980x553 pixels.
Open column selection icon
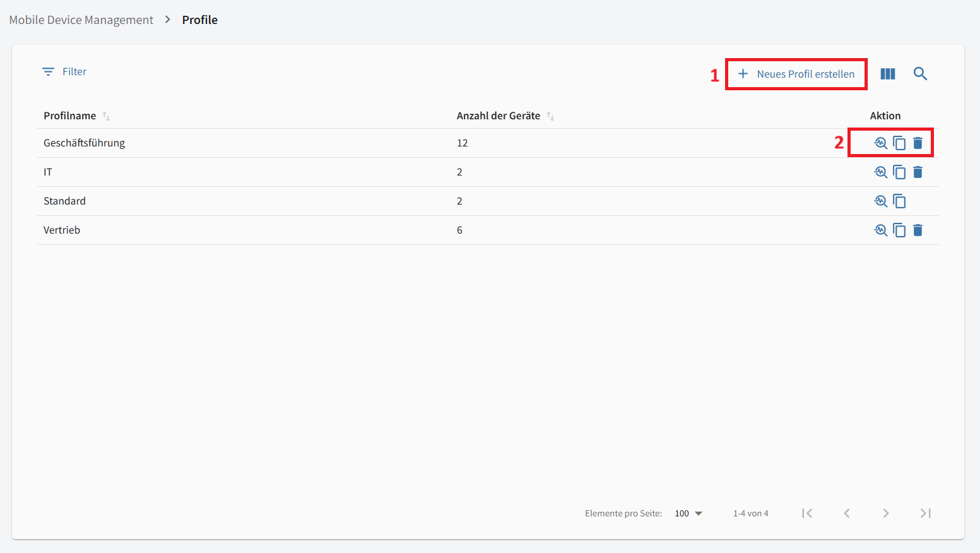click(x=888, y=74)
